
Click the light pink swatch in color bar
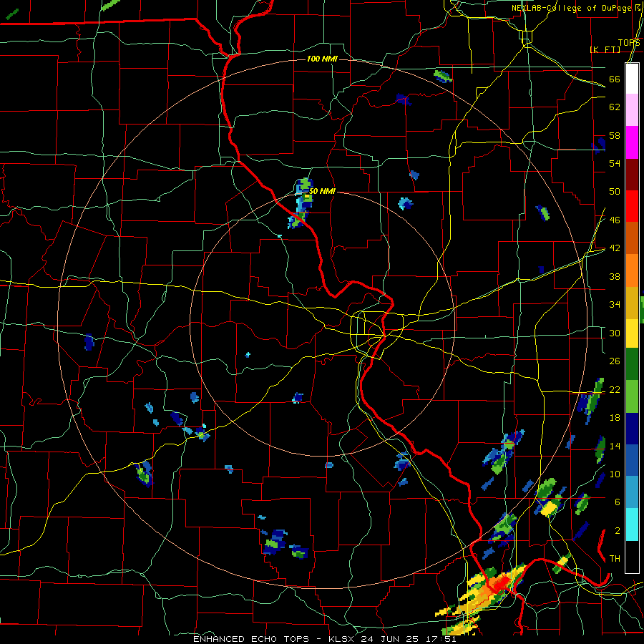tap(632, 110)
